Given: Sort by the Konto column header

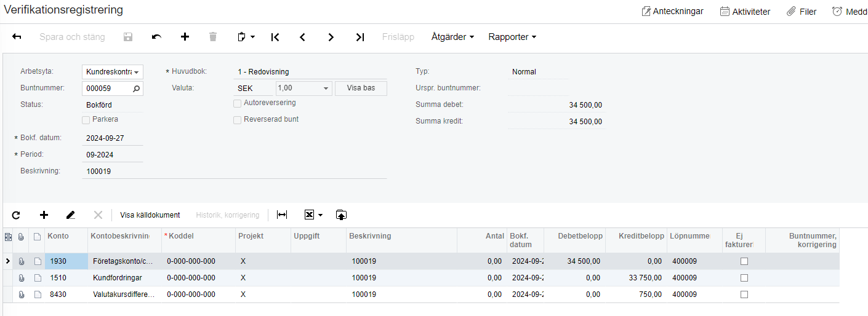Looking at the screenshot, I should tap(66, 240).
